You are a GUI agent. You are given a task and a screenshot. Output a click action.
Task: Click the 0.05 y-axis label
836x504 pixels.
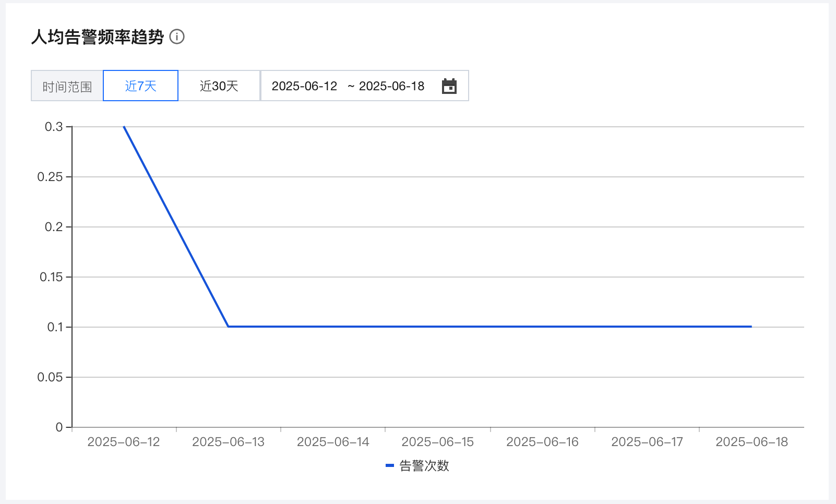tap(50, 377)
